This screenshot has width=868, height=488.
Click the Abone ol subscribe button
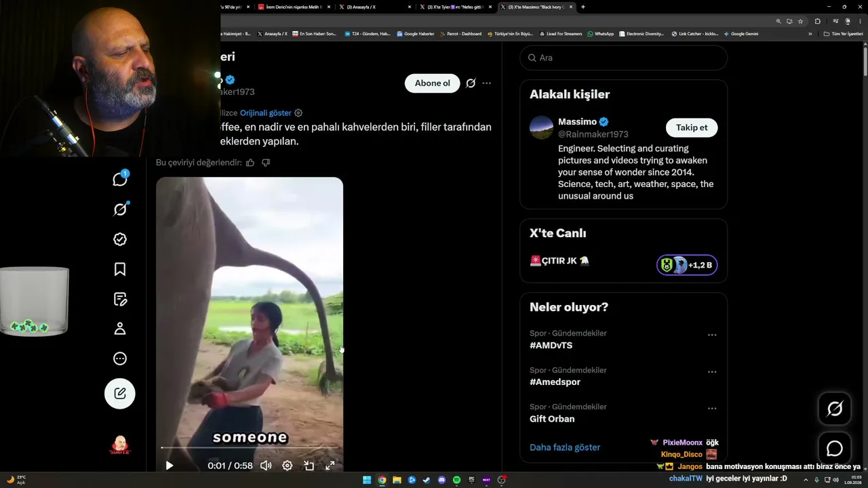tap(432, 83)
